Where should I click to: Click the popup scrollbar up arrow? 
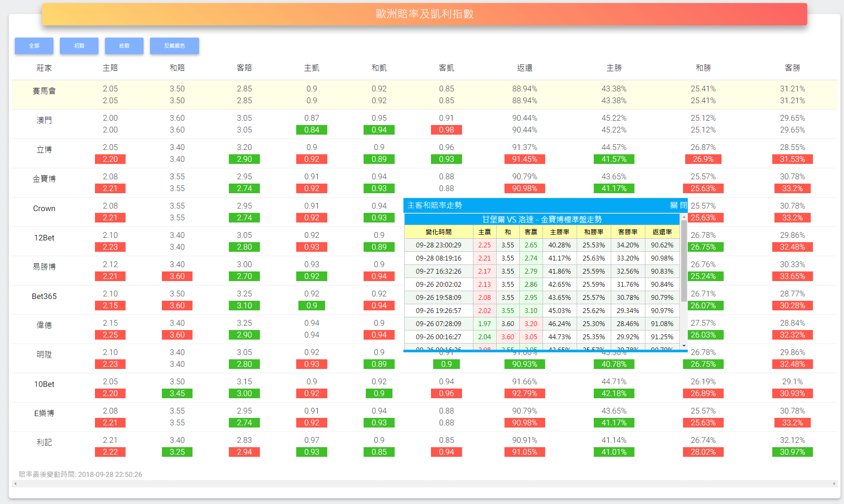pos(684,216)
